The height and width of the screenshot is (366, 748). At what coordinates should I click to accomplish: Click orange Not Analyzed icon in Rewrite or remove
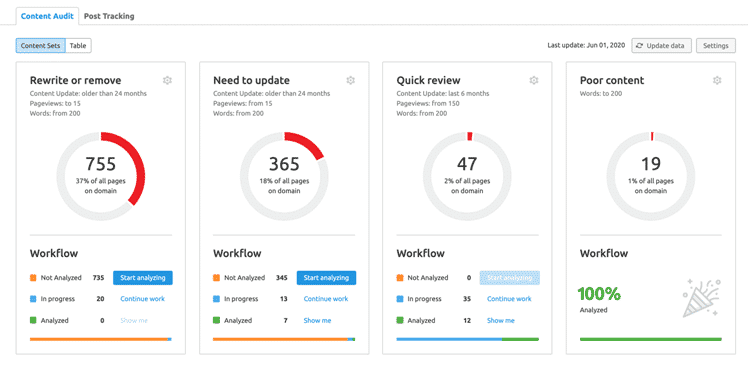click(33, 277)
